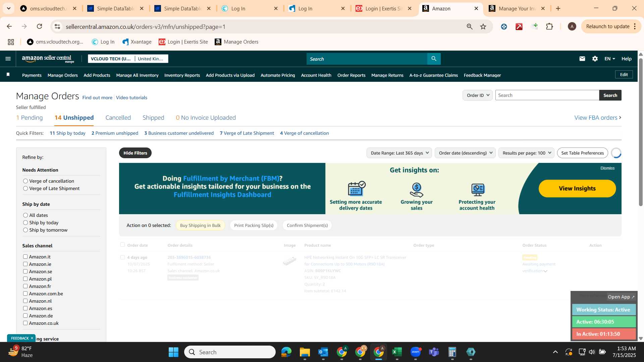Open the messages envelope icon
The height and width of the screenshot is (362, 644).
[582, 59]
